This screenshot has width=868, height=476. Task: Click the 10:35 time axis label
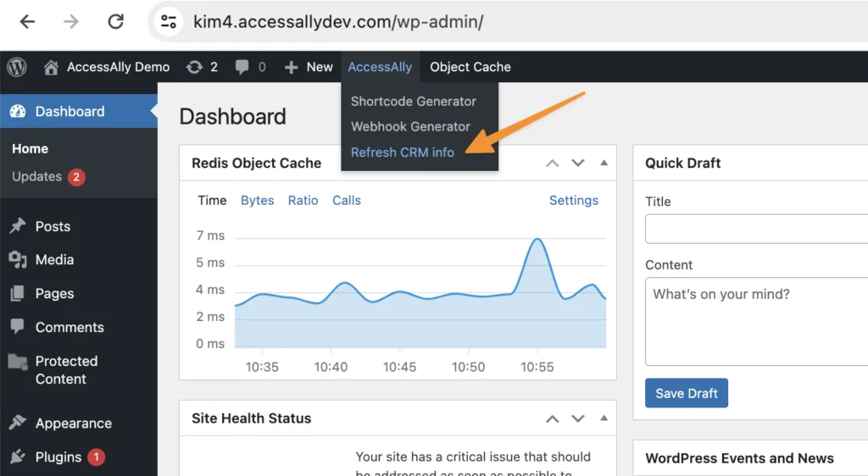pos(262,367)
